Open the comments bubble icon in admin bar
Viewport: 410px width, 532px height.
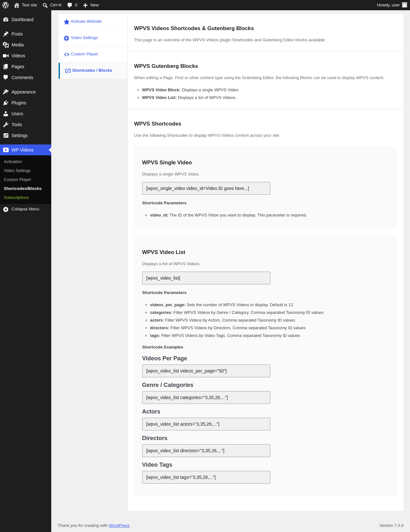(x=70, y=5)
